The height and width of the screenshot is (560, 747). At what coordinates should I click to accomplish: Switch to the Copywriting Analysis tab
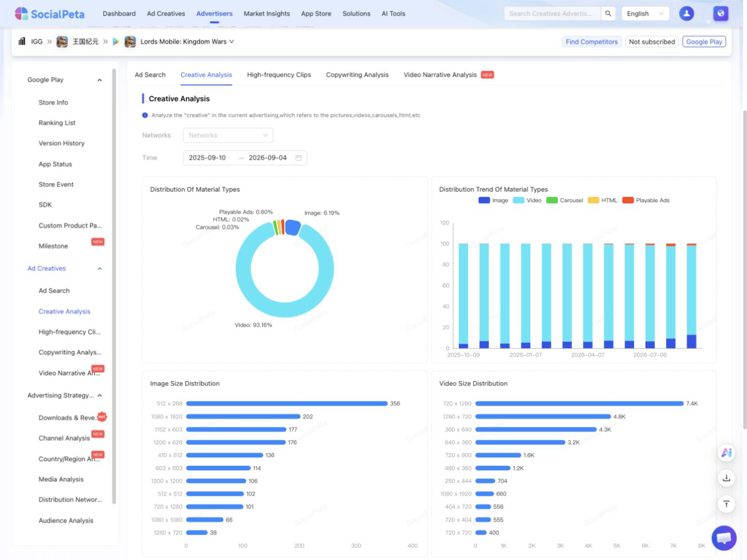click(357, 75)
